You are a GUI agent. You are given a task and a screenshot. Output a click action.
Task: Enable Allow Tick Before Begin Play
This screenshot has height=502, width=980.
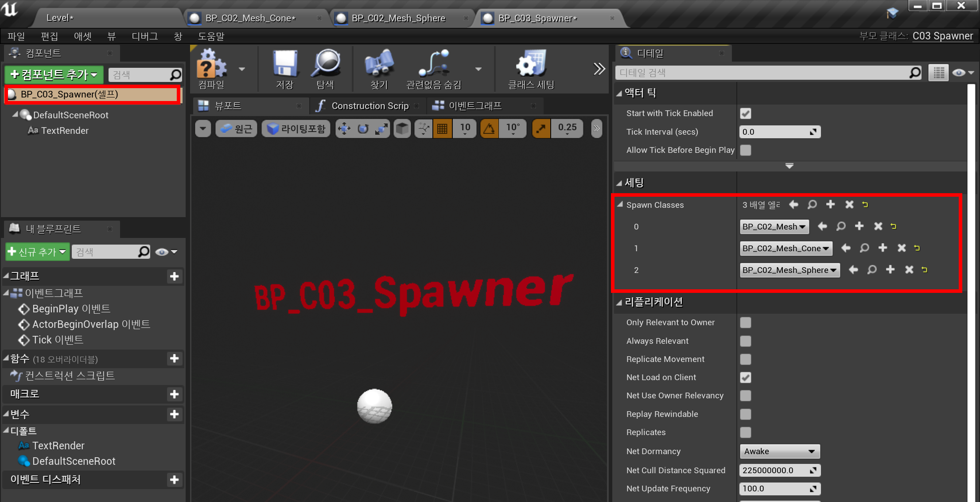(746, 150)
